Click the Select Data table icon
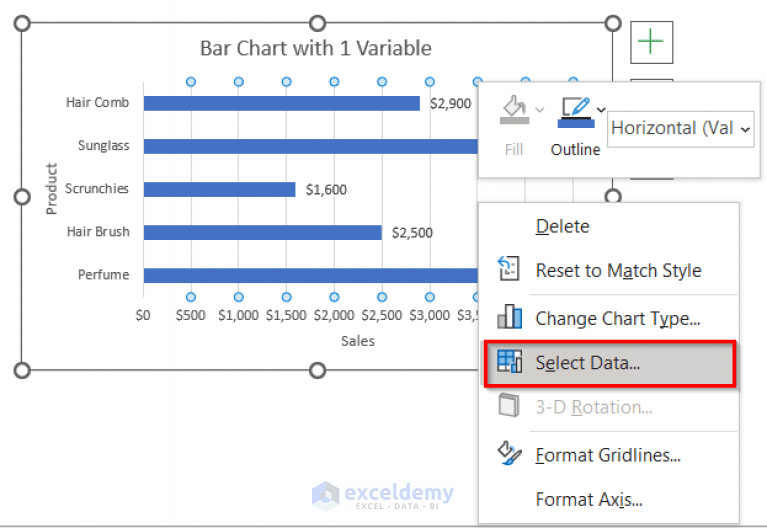767x528 pixels. coord(509,362)
